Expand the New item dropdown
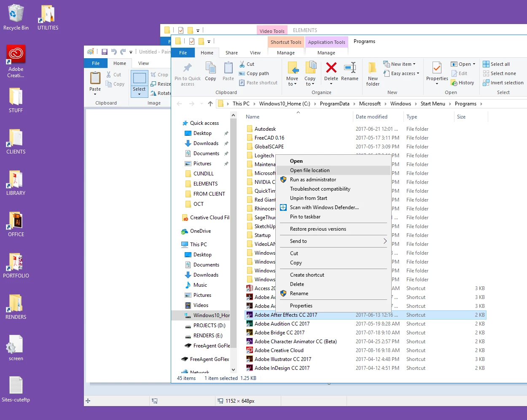Viewport: 527px width, 420px height. [x=400, y=64]
